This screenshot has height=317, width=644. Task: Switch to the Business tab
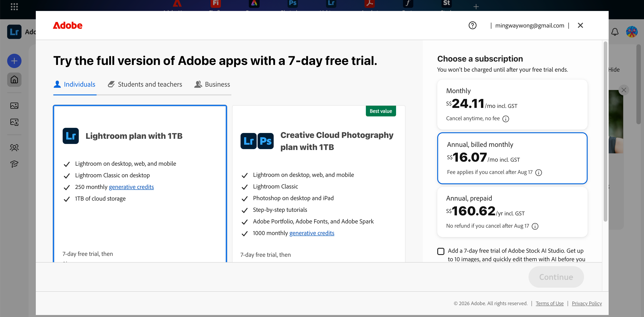[x=212, y=84]
